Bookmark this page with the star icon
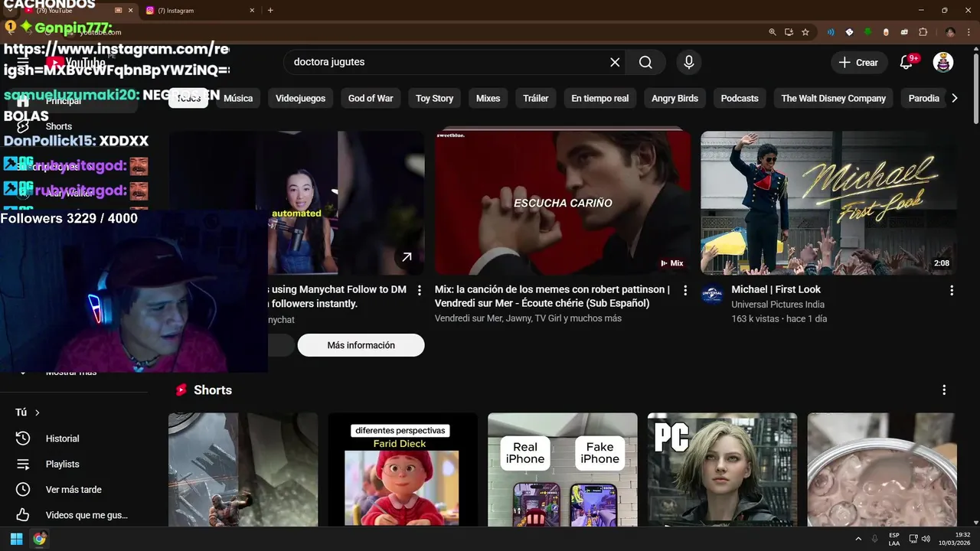 [805, 32]
